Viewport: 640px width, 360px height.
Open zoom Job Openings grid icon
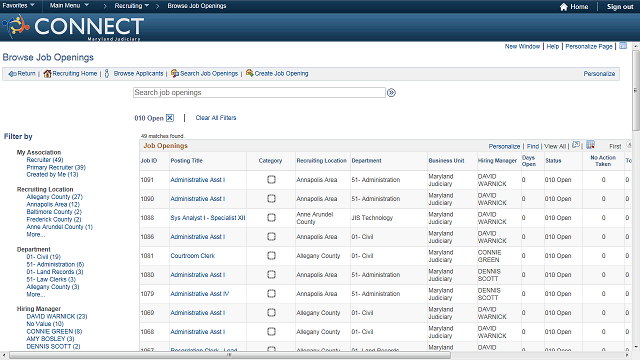(576, 145)
